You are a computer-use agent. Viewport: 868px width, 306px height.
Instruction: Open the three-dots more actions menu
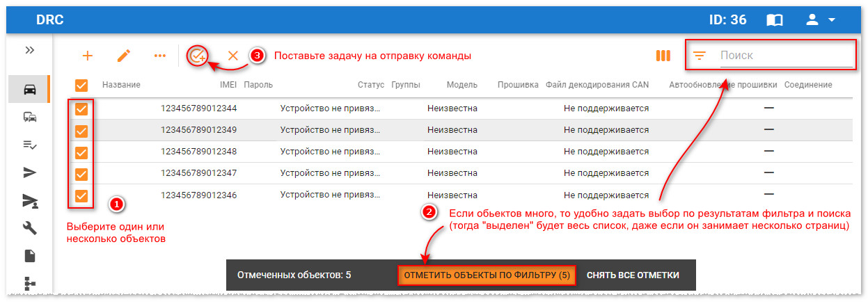(x=160, y=56)
